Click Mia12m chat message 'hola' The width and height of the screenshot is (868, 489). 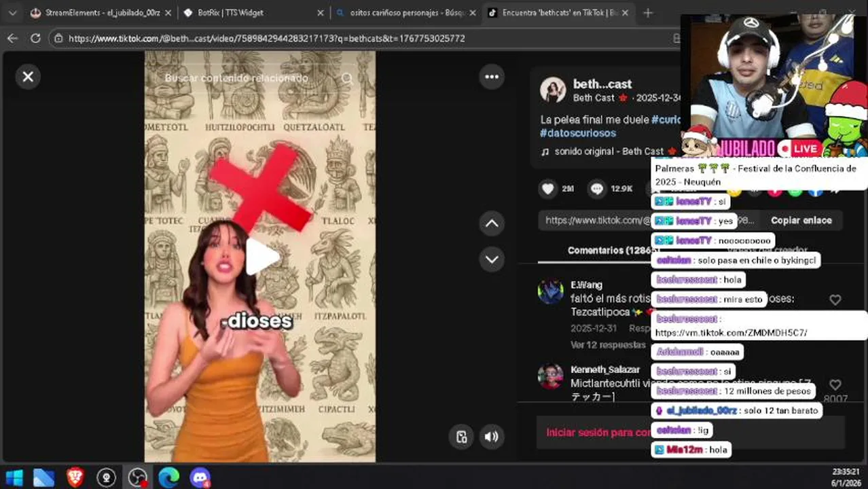pos(691,450)
